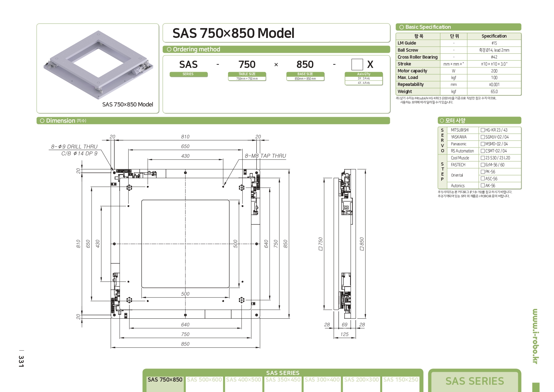Select the '4X : 4 Axis' option text
Image resolution: width=554 pixels, height=392 pixels.
364,83
